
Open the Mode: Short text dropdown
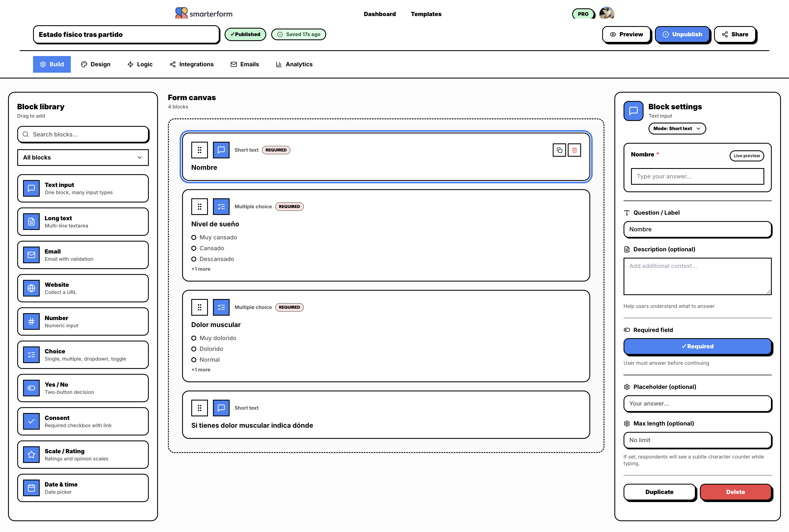(x=677, y=128)
